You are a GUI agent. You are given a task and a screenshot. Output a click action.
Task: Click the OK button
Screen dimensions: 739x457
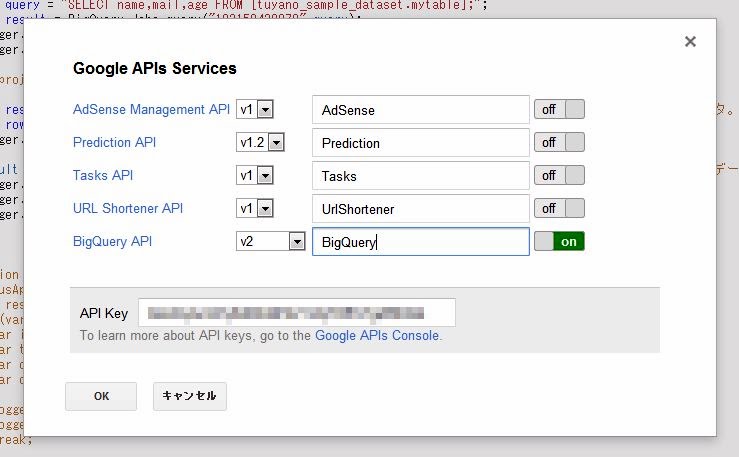tap(101, 396)
